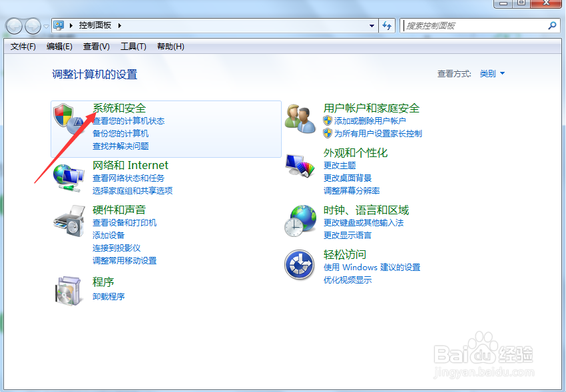Click the refresh icon next to address bar
Viewport: 566px width, 392px height.
[x=387, y=25]
